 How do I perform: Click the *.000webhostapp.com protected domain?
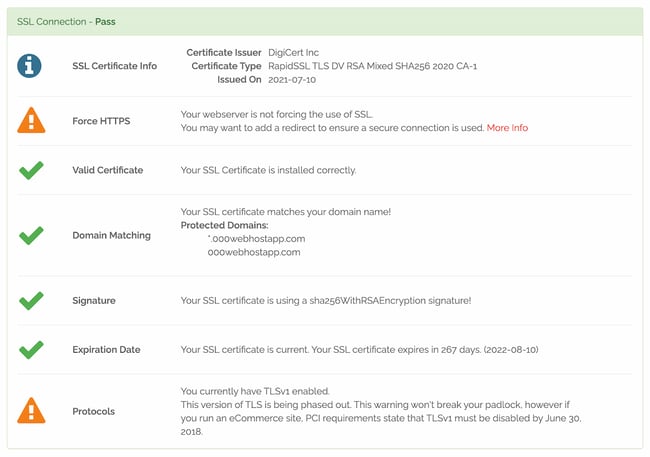pos(255,239)
